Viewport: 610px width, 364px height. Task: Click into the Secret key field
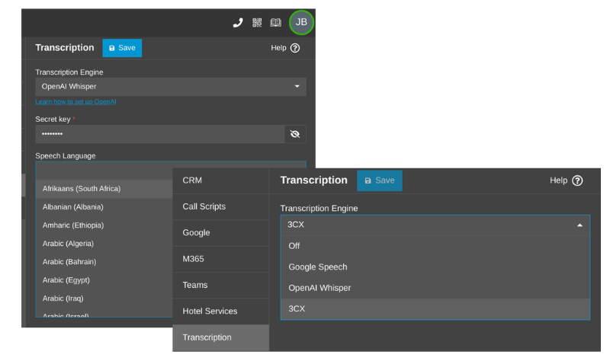[159, 134]
